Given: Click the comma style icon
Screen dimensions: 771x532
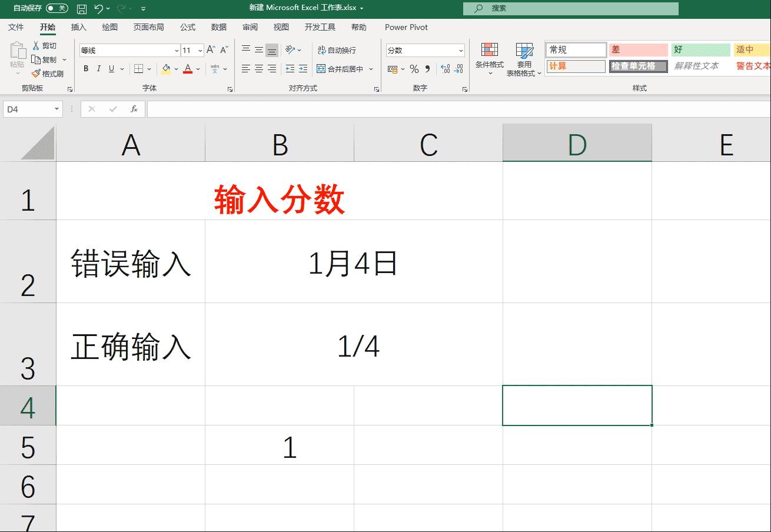Looking at the screenshot, I should [426, 69].
